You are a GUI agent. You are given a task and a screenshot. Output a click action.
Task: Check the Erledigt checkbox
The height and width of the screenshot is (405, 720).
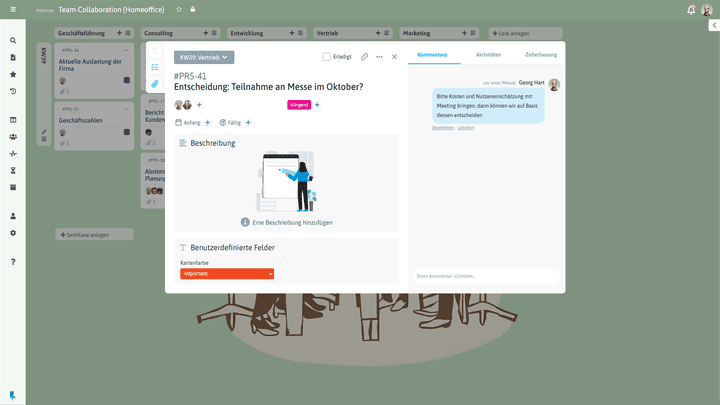pyautogui.click(x=327, y=57)
